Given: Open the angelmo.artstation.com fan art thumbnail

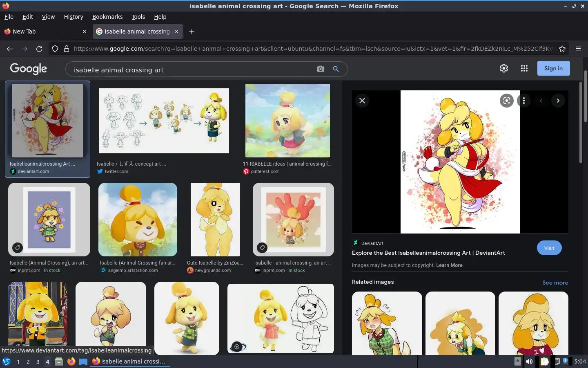Looking at the screenshot, I should (138, 220).
